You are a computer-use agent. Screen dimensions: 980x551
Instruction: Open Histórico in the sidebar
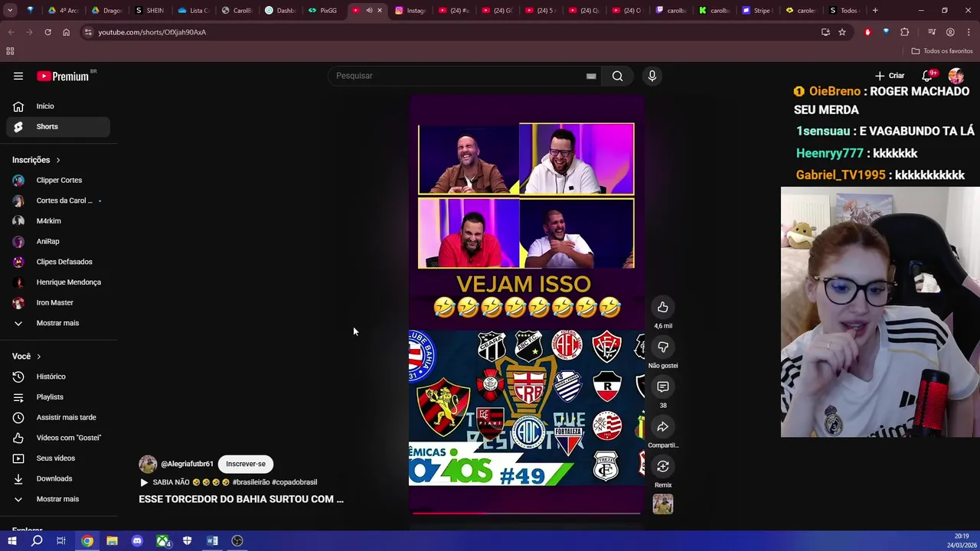point(58,377)
